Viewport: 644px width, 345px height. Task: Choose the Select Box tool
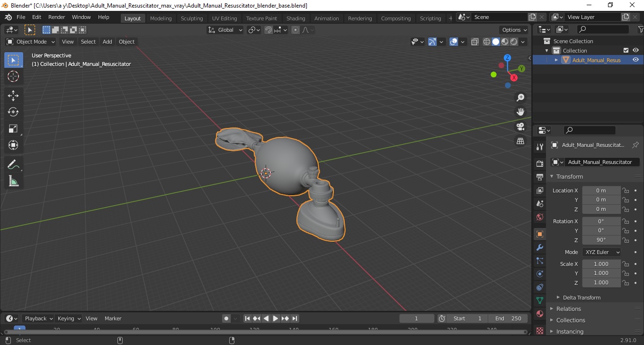pos(13,60)
